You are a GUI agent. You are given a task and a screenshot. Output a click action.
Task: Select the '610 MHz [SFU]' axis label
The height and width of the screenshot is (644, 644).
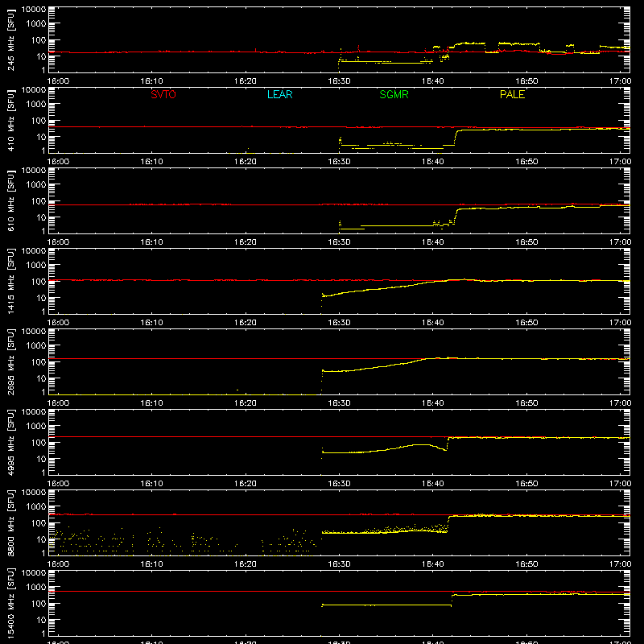pyautogui.click(x=10, y=201)
